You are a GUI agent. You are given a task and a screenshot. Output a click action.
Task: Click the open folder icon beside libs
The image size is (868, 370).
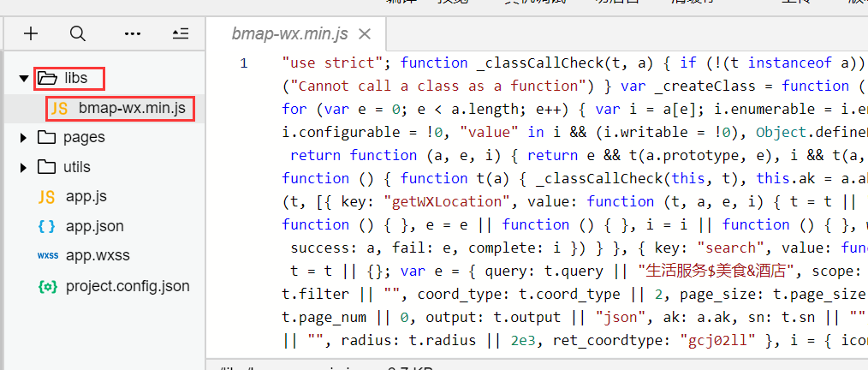tap(47, 79)
